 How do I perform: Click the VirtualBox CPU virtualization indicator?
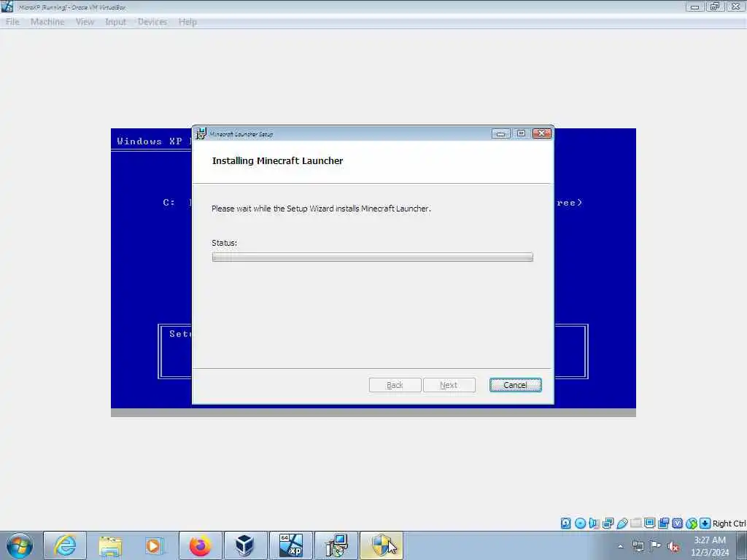678,524
